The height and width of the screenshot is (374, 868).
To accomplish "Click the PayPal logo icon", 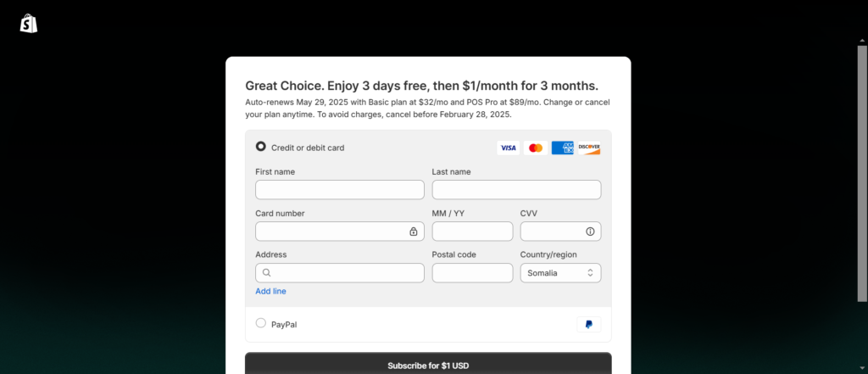I will pos(589,325).
